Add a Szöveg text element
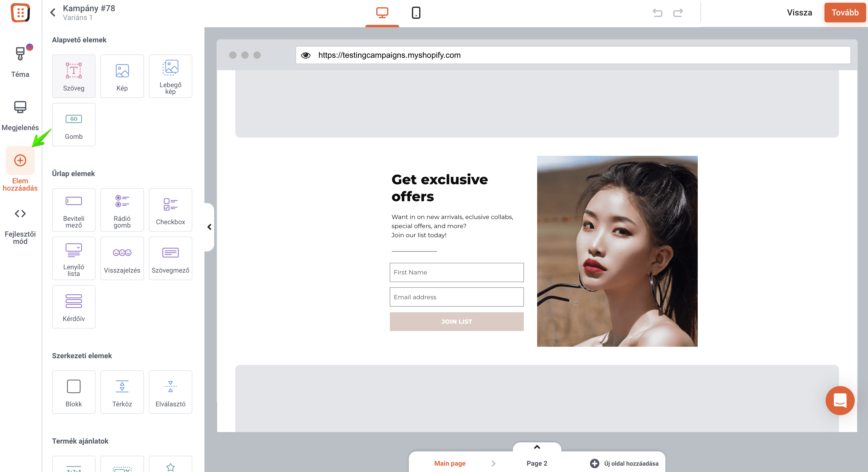Image resolution: width=868 pixels, height=472 pixels. pyautogui.click(x=73, y=76)
